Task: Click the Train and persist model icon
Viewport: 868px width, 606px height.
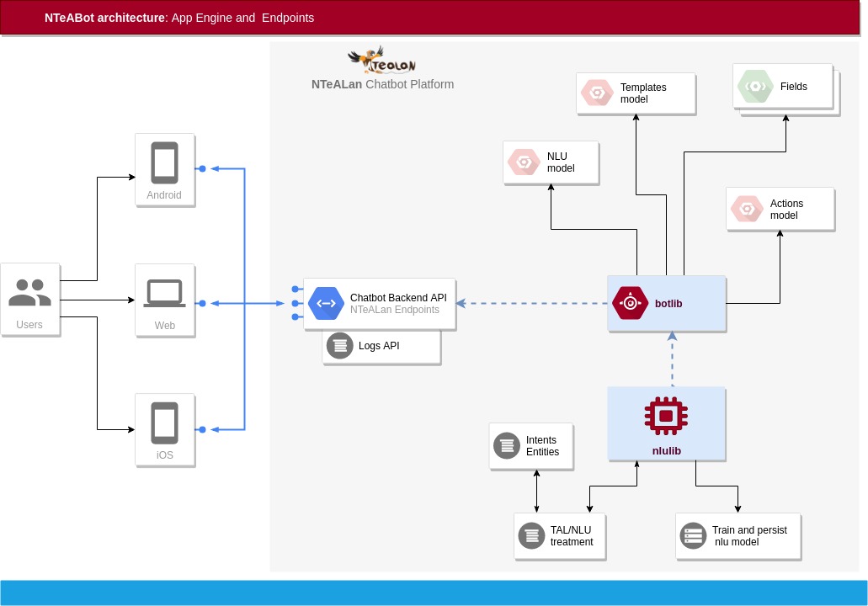Action: click(693, 535)
